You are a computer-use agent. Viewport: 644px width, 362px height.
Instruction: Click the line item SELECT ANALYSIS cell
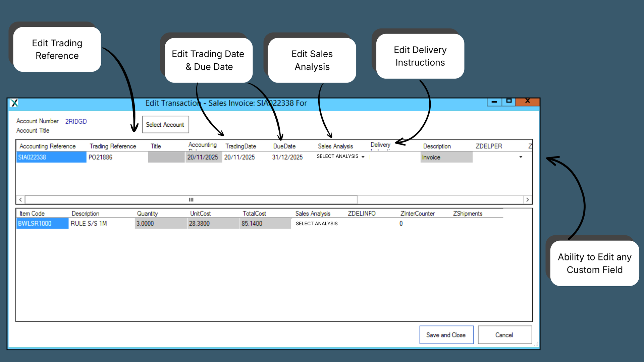317,224
